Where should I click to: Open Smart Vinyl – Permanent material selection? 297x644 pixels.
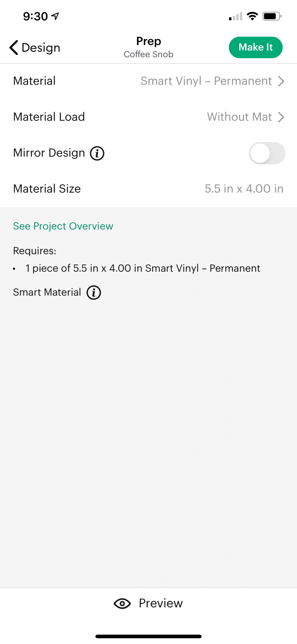206,81
